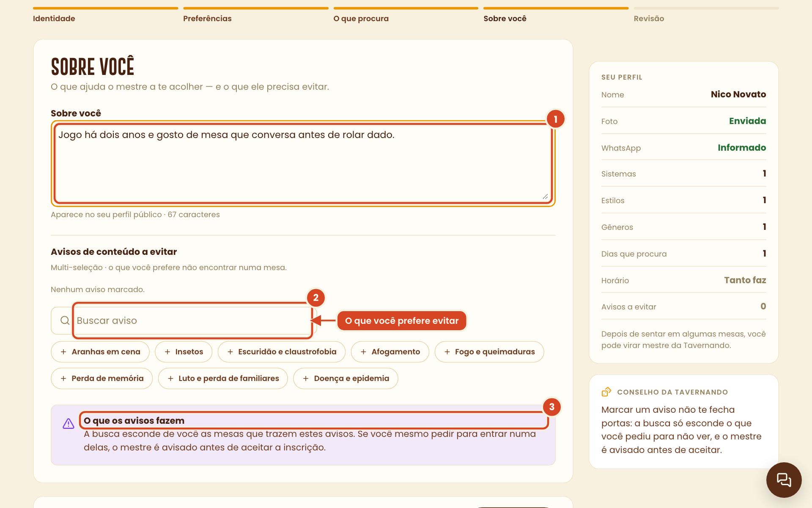Click the Informado WhatsApp status
This screenshot has width=812, height=508.
point(742,148)
